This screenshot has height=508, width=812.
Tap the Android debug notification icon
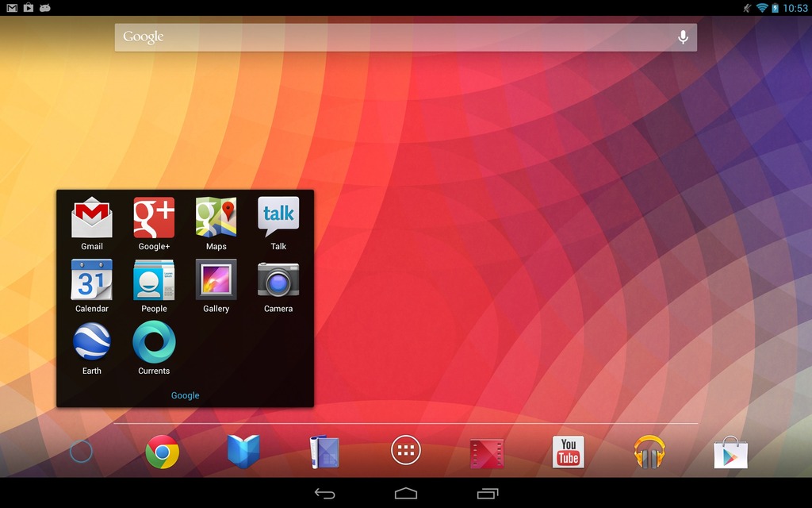45,8
